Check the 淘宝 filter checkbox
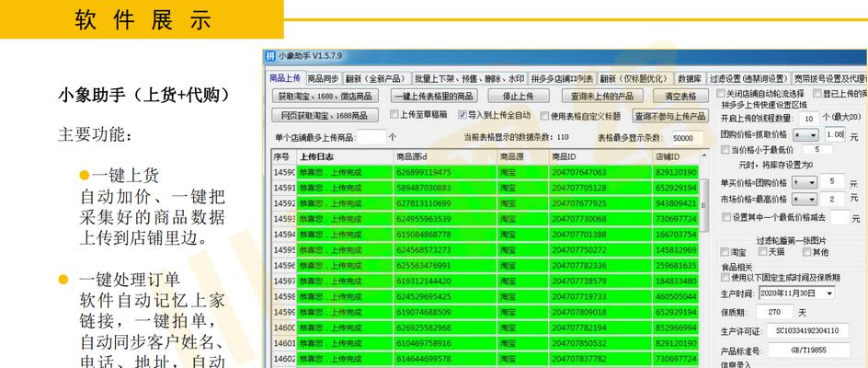This screenshot has height=368, width=868. 725,252
